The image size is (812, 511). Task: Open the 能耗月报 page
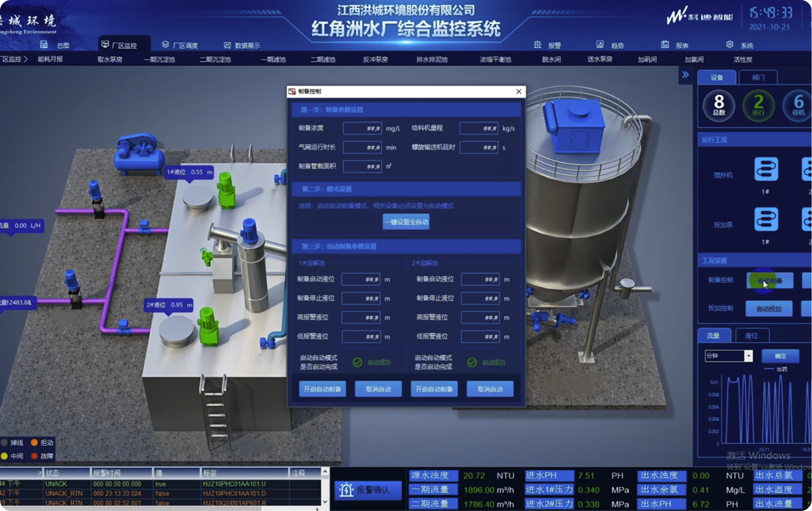tap(50, 59)
